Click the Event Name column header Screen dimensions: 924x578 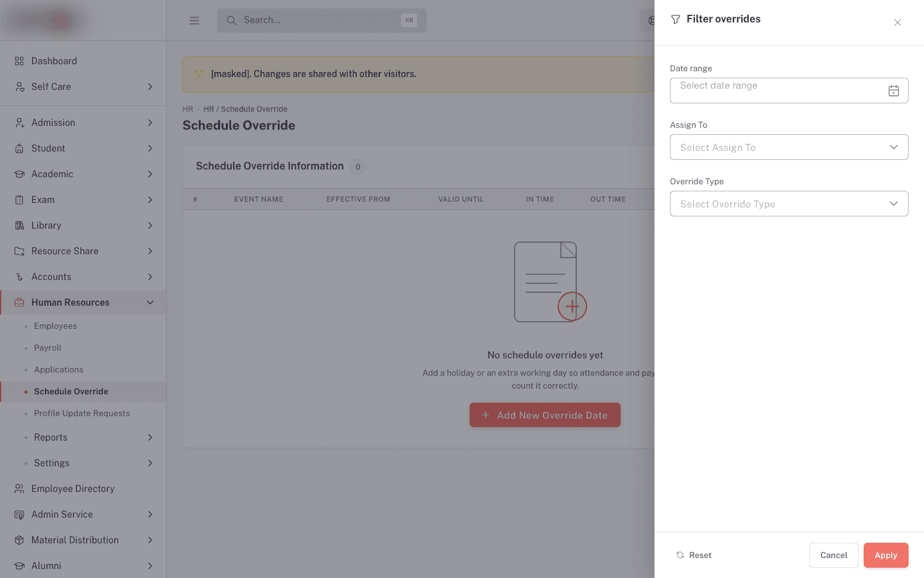click(x=259, y=200)
